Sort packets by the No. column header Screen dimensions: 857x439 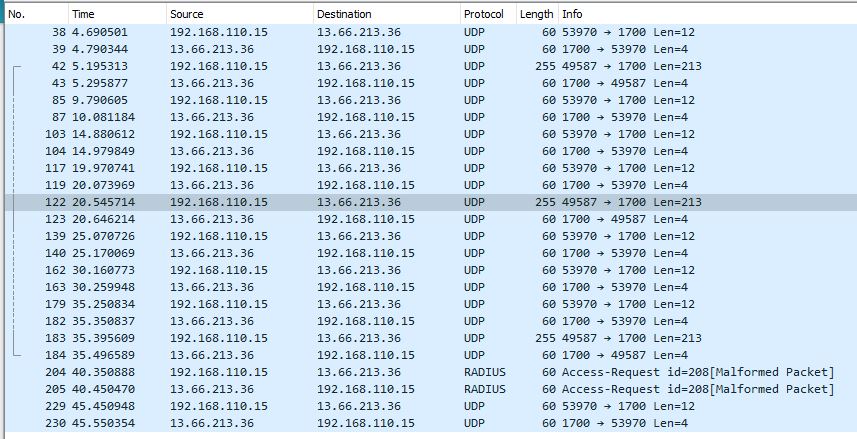pyautogui.click(x=37, y=14)
